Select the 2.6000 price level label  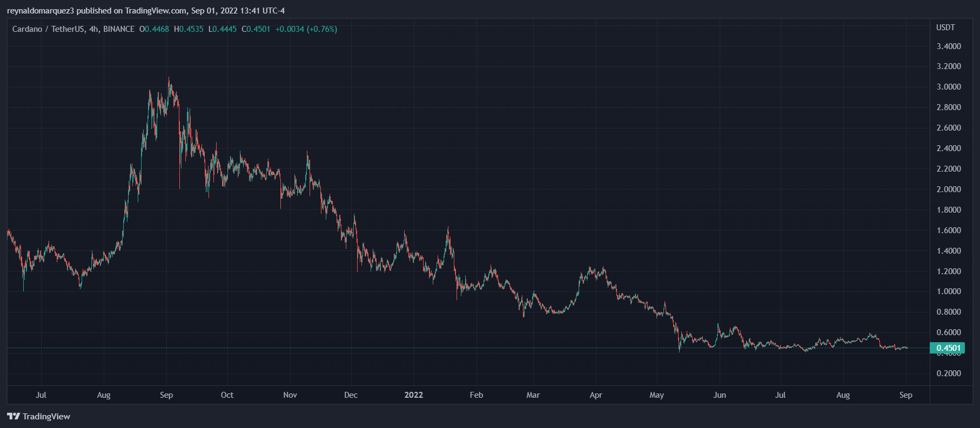pyautogui.click(x=949, y=128)
